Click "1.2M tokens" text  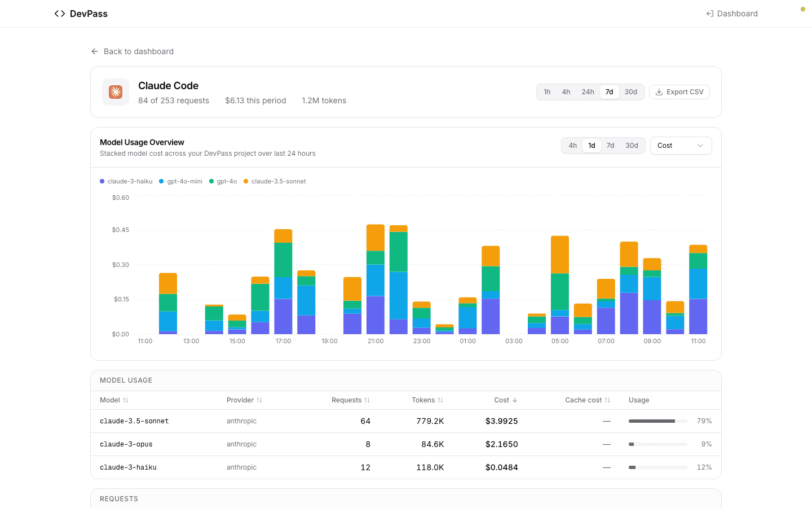pyautogui.click(x=324, y=100)
